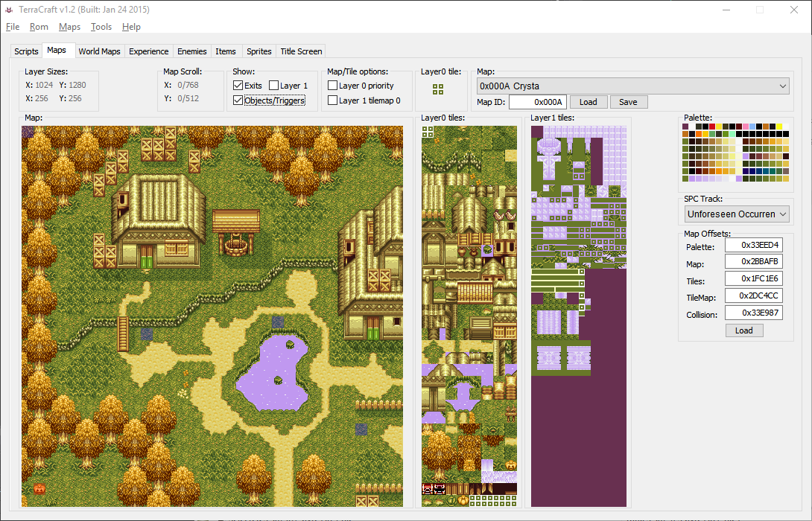Open the Rom menu
This screenshot has height=521, width=812.
[39, 27]
